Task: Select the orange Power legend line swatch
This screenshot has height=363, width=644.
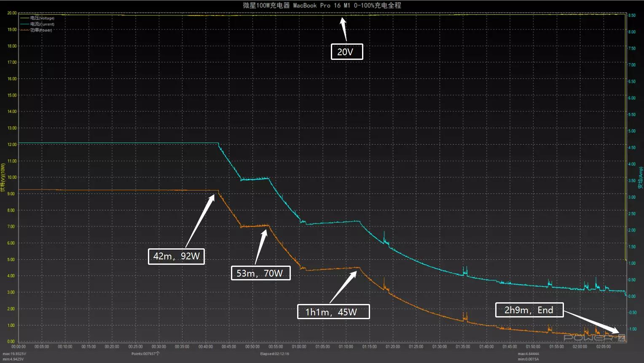Action: [24, 30]
